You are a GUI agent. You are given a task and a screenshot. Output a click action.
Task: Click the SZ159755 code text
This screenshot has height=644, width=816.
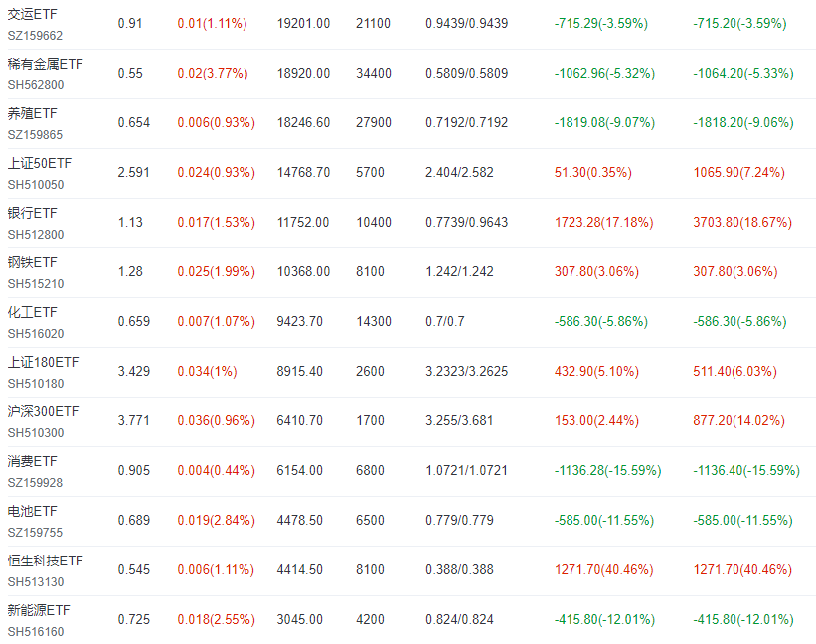[x=35, y=532]
